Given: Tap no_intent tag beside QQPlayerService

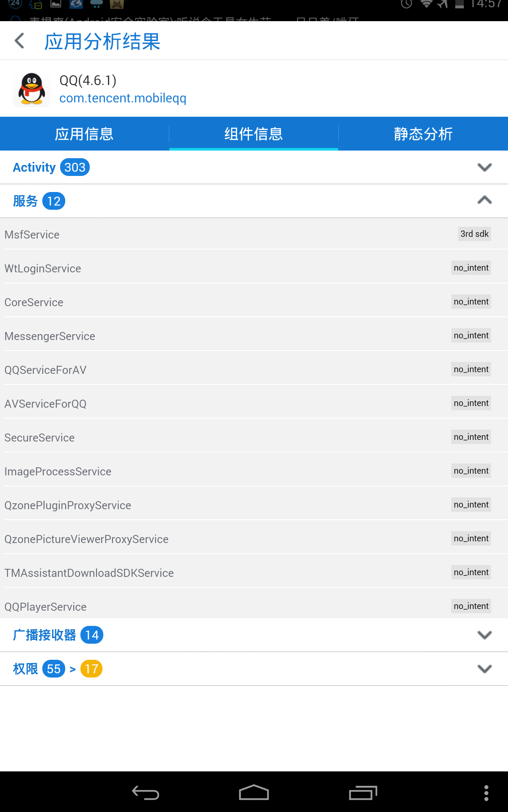Looking at the screenshot, I should coord(471,606).
